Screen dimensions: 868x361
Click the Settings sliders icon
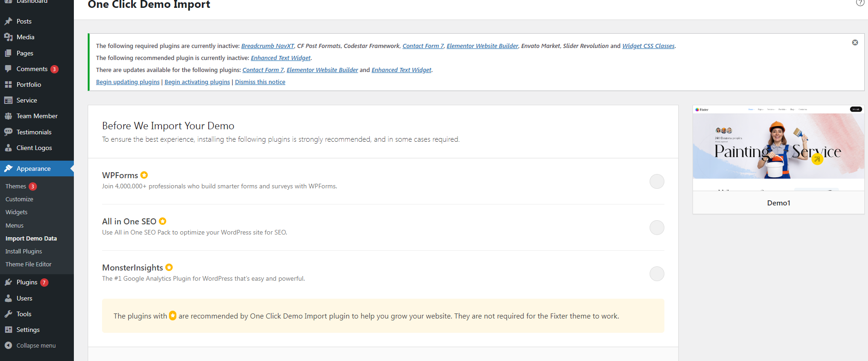pyautogui.click(x=8, y=330)
